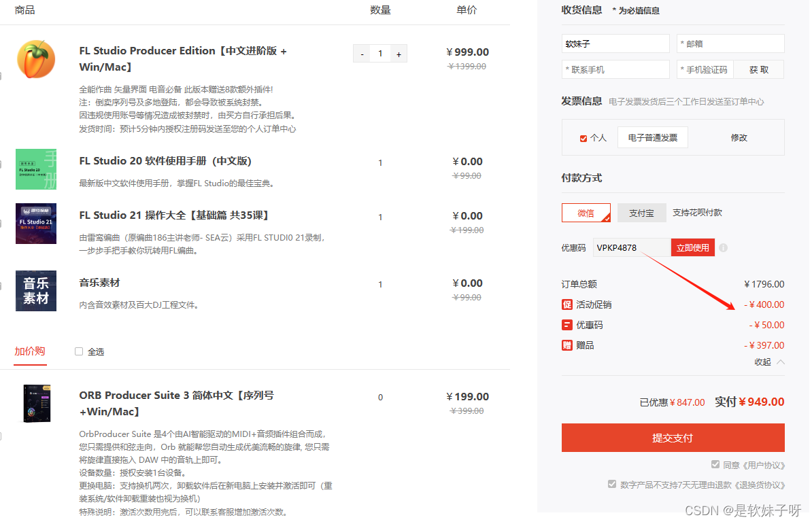This screenshot has width=812, height=524.
Task: Decrease FL Studio quantity with minus
Action: (x=362, y=54)
